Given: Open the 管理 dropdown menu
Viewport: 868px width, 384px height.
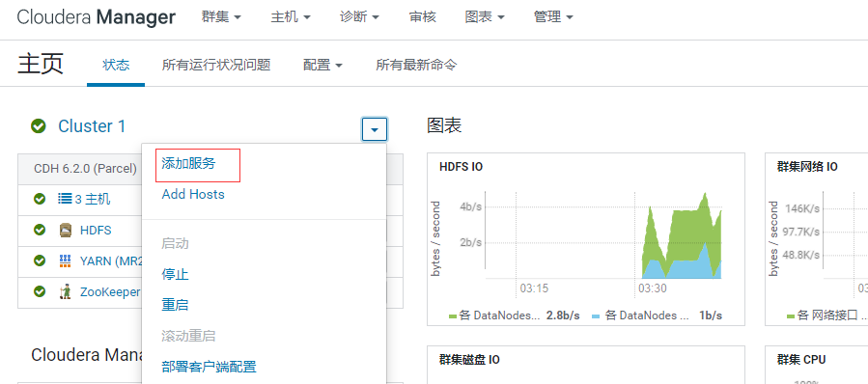Looking at the screenshot, I should coord(553,17).
